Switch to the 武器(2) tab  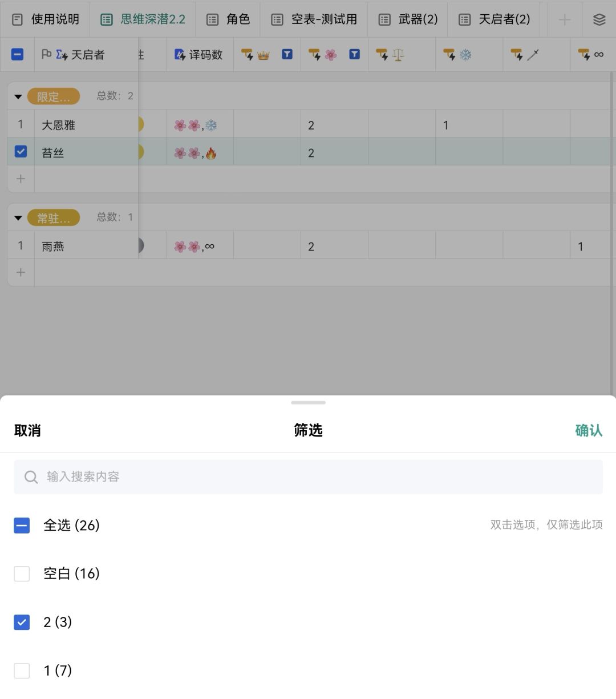(x=408, y=19)
